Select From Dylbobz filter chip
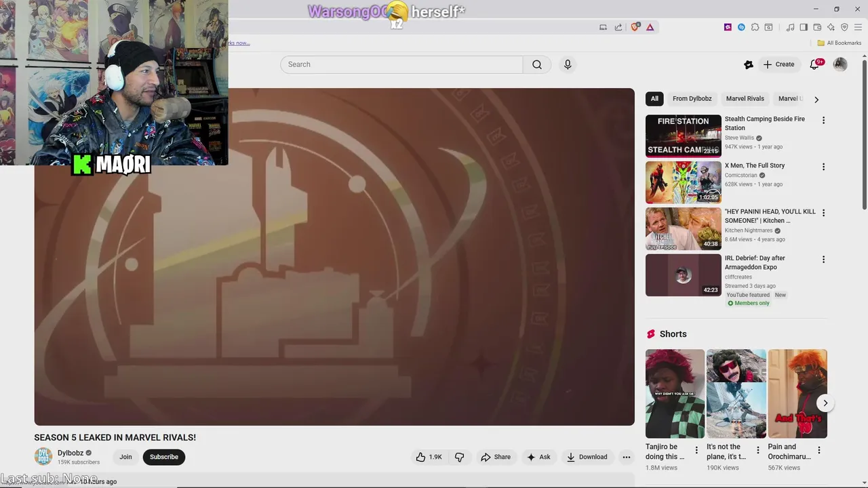This screenshot has width=868, height=488. coord(692,98)
